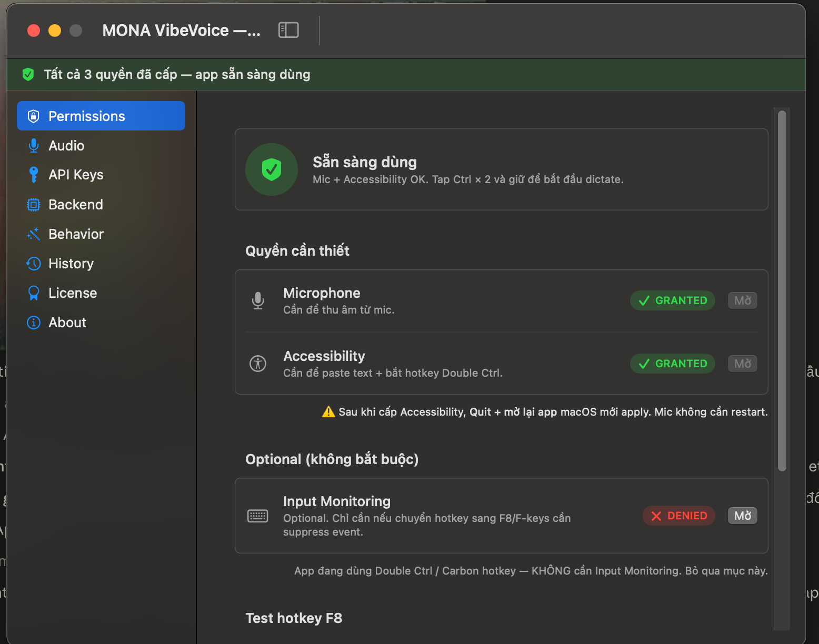Select Behavior in the sidebar
The image size is (819, 644).
click(x=101, y=234)
